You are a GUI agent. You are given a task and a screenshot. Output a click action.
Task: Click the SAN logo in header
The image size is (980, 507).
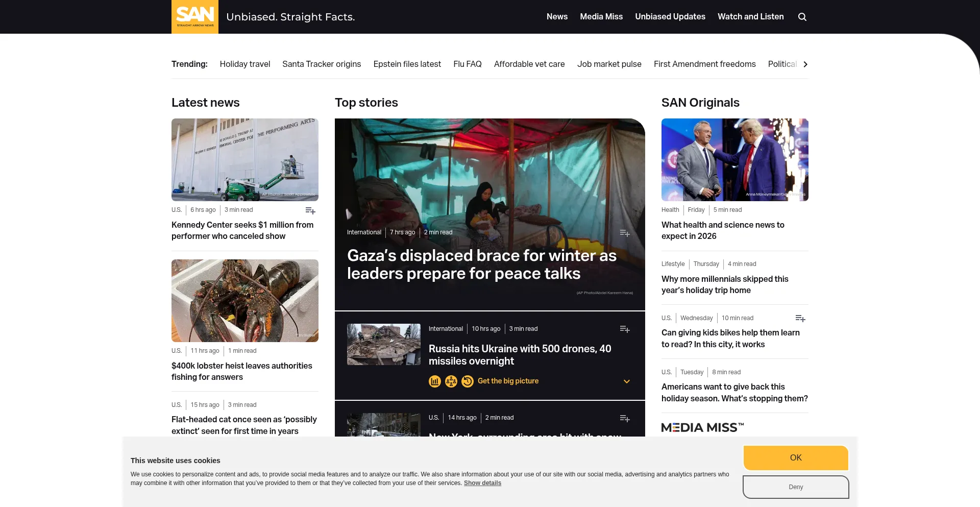[x=195, y=17]
